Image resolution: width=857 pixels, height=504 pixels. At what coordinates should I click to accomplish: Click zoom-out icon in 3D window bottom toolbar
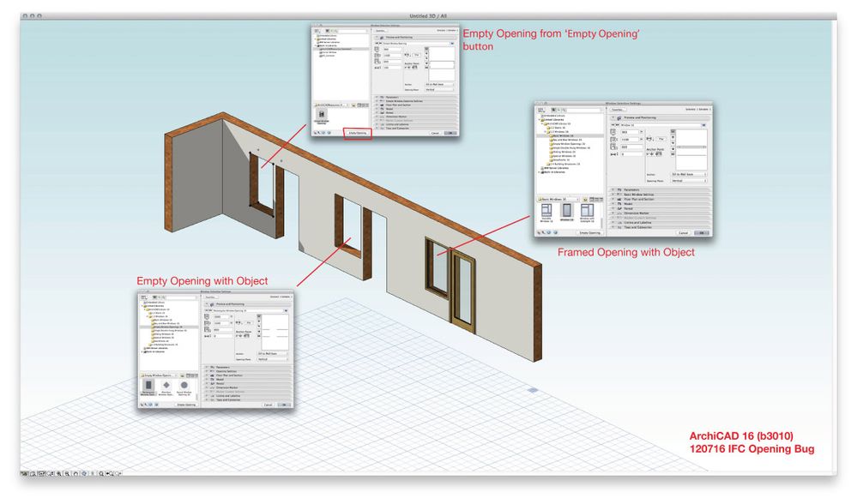pos(67,473)
